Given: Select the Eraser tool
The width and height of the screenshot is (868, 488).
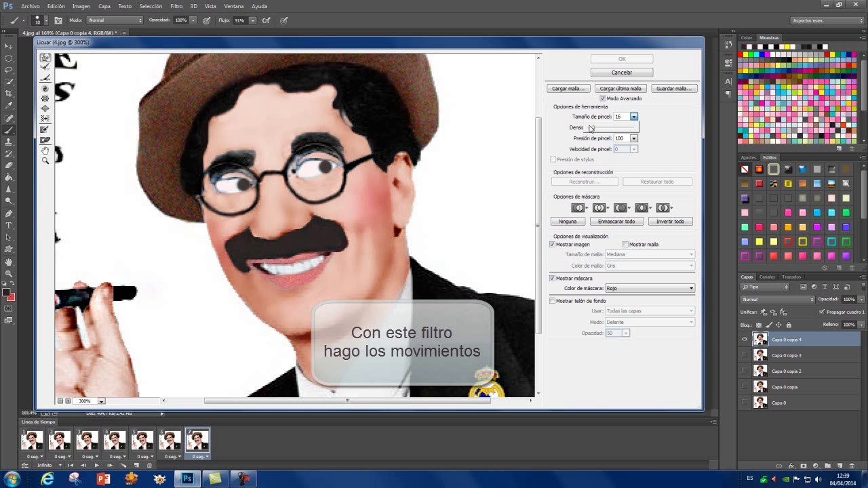Looking at the screenshot, I should (x=9, y=165).
